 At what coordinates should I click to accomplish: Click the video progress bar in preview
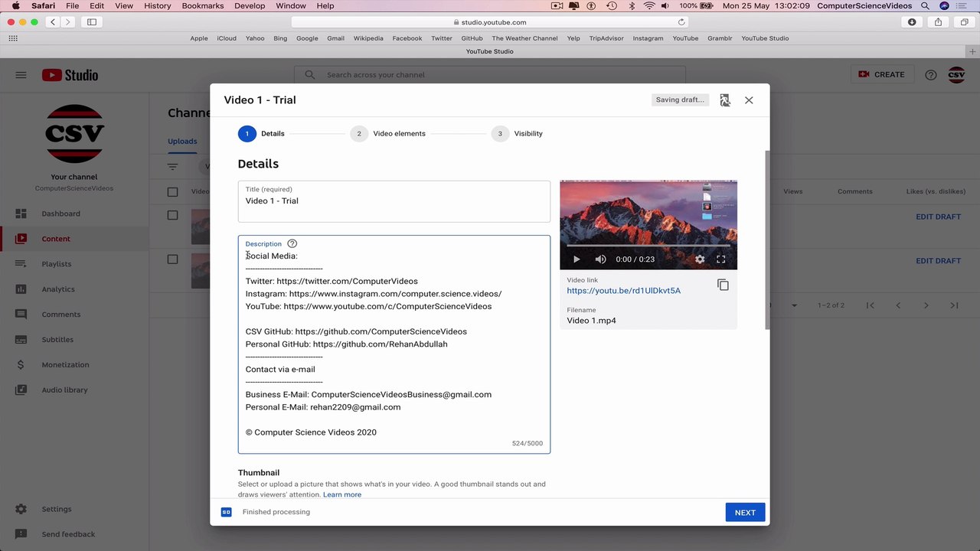pyautogui.click(x=648, y=246)
